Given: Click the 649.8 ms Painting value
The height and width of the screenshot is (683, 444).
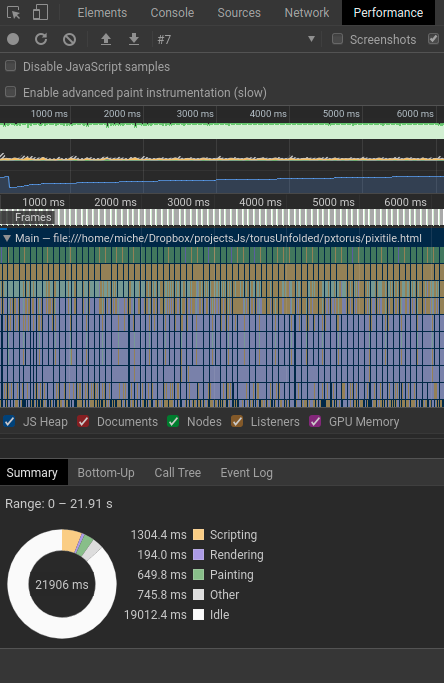Looking at the screenshot, I should point(162,575).
